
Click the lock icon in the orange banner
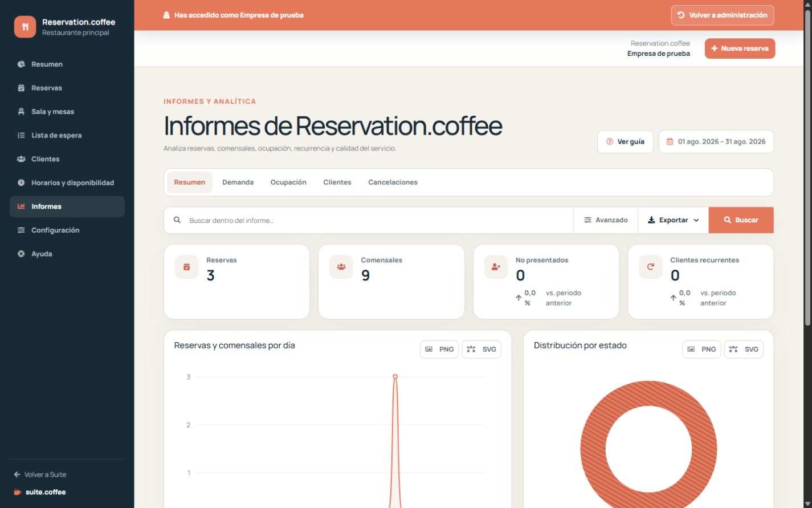click(166, 15)
